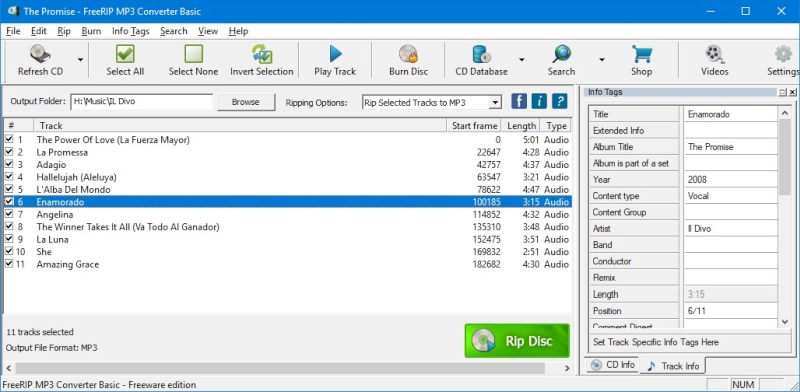Uncheck track 7 Angelina

tap(9, 214)
